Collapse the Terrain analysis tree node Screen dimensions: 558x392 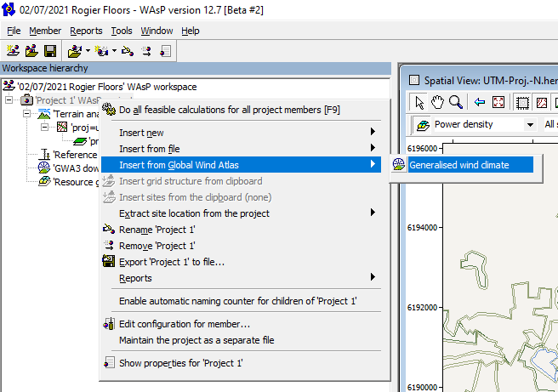pos(26,113)
